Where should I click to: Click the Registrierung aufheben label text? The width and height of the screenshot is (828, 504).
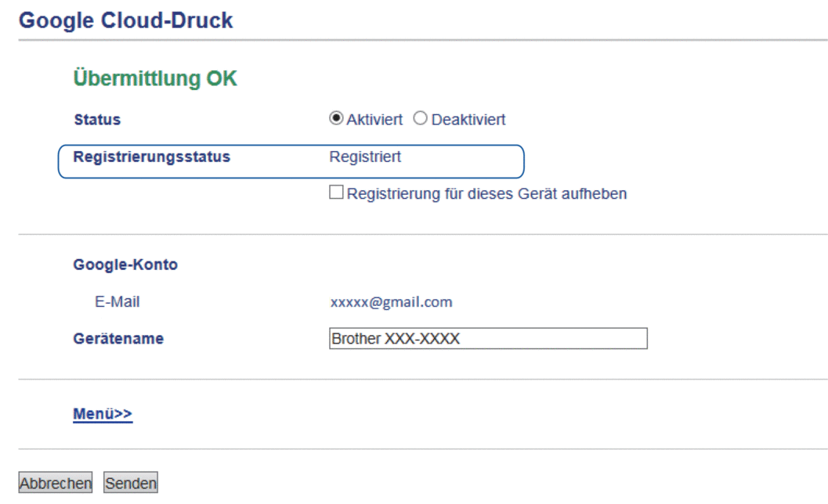pos(486,193)
